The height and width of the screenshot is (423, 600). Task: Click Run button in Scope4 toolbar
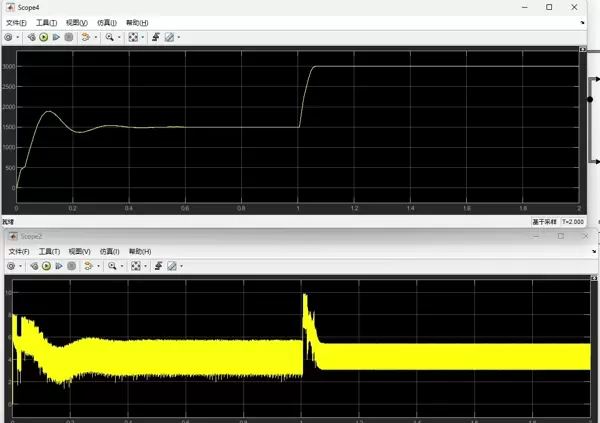click(x=44, y=37)
